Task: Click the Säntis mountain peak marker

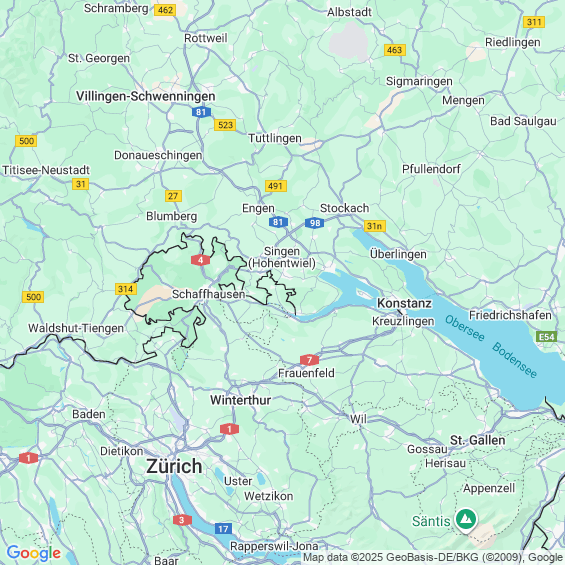Action: click(x=466, y=520)
